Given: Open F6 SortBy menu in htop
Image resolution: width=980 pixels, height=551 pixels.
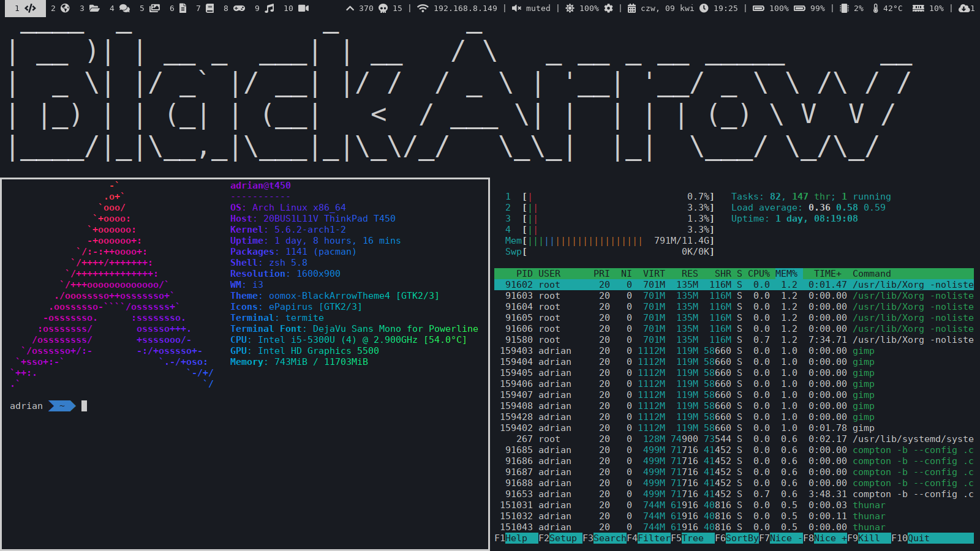Looking at the screenshot, I should click(x=737, y=538).
